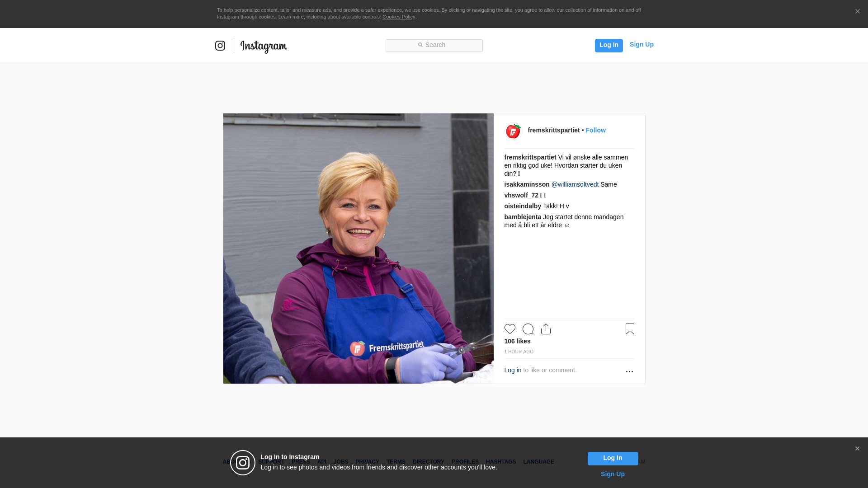Click the Sign Up link in header
Image resolution: width=868 pixels, height=488 pixels.
click(x=642, y=44)
